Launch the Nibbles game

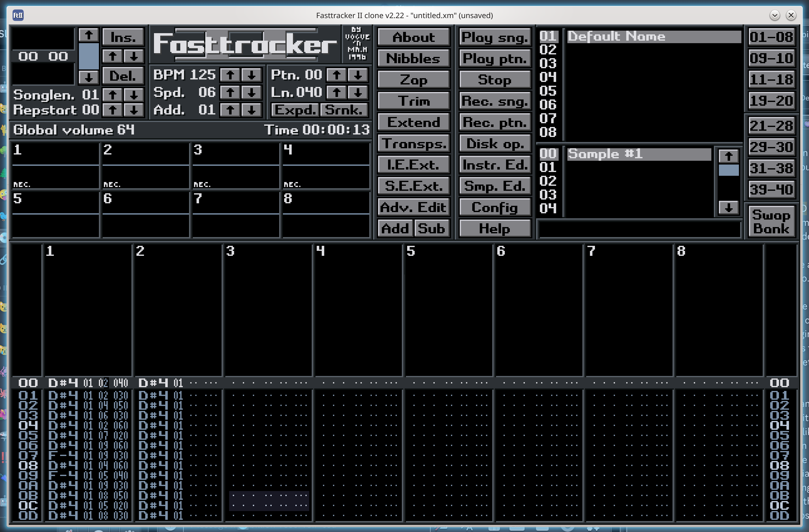pyautogui.click(x=414, y=58)
